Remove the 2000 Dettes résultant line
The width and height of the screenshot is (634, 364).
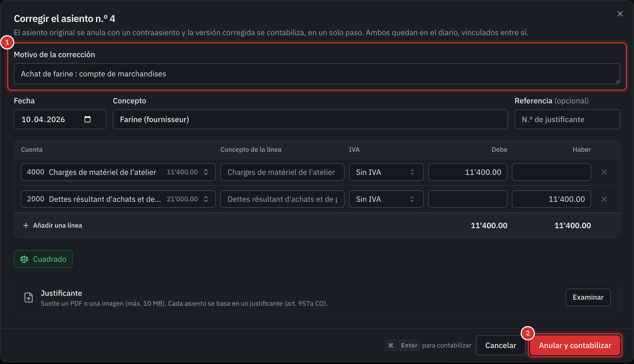pyautogui.click(x=604, y=199)
